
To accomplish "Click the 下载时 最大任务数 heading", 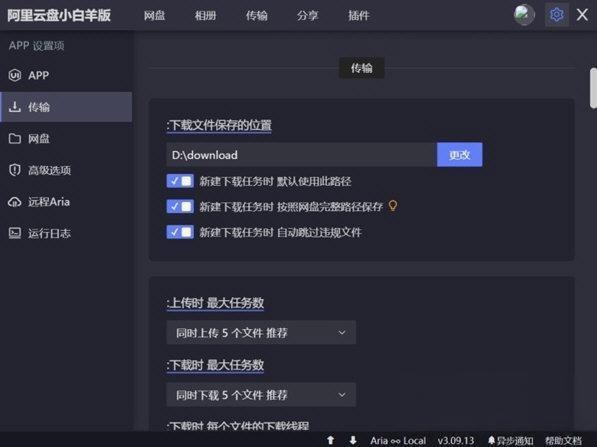I will point(215,365).
